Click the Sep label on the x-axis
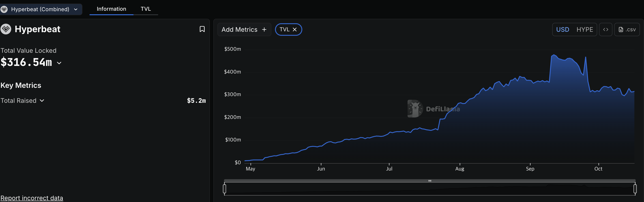Screen dimensions: 644x202 pos(530,169)
